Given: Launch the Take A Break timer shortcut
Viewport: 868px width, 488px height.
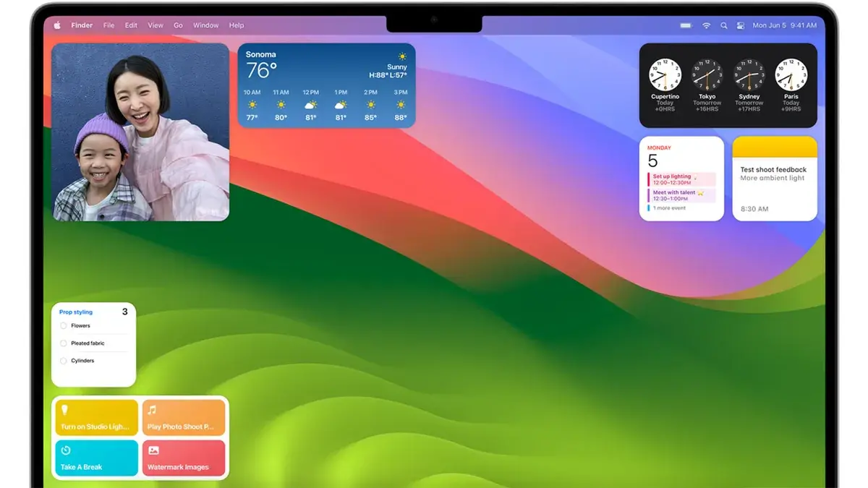Looking at the screenshot, I should pyautogui.click(x=95, y=458).
